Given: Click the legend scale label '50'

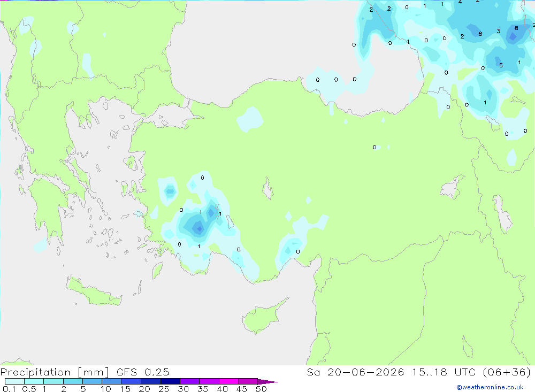Looking at the screenshot, I should tap(262, 389).
